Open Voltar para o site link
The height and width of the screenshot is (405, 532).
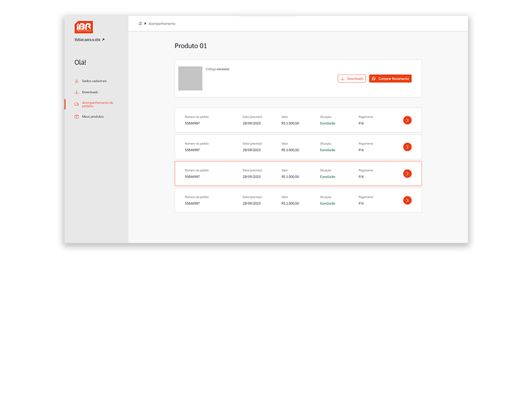(88, 39)
